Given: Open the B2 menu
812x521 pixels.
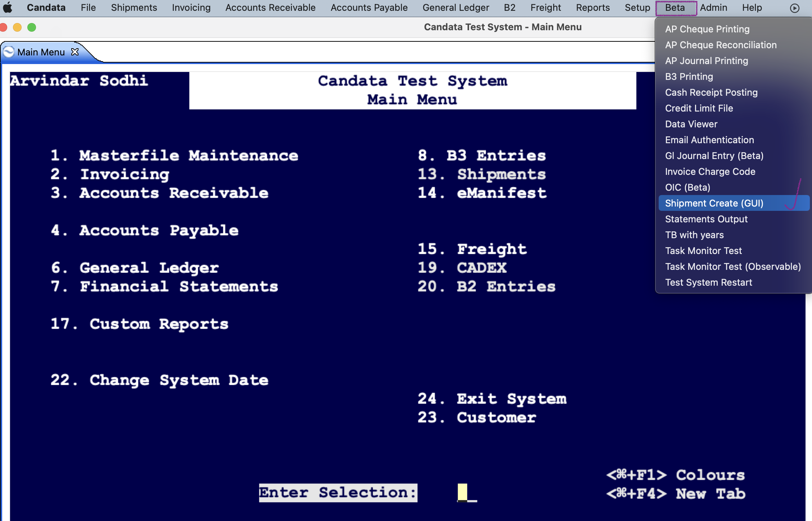Looking at the screenshot, I should tap(510, 8).
